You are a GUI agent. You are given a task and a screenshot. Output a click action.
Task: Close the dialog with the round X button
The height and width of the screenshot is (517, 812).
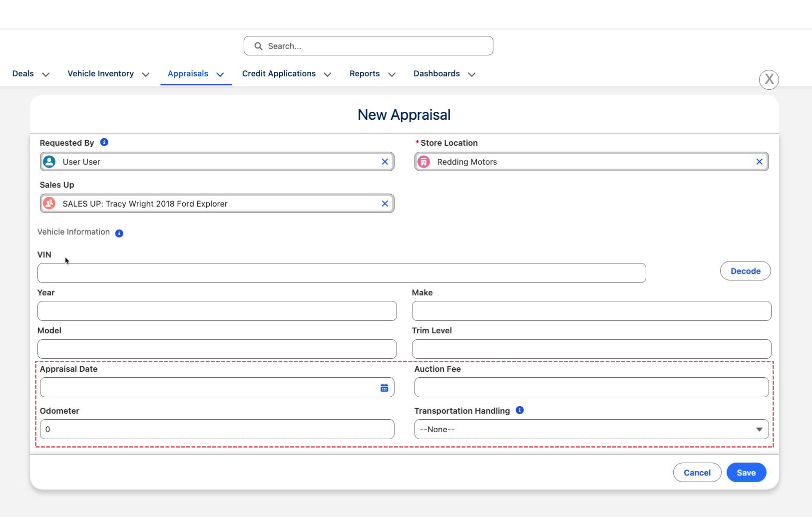(x=769, y=79)
